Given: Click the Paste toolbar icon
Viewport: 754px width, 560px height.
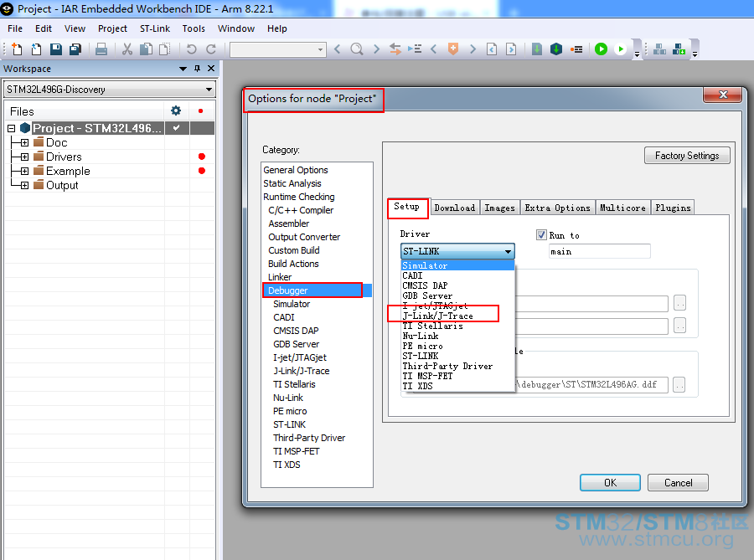Looking at the screenshot, I should coord(165,49).
